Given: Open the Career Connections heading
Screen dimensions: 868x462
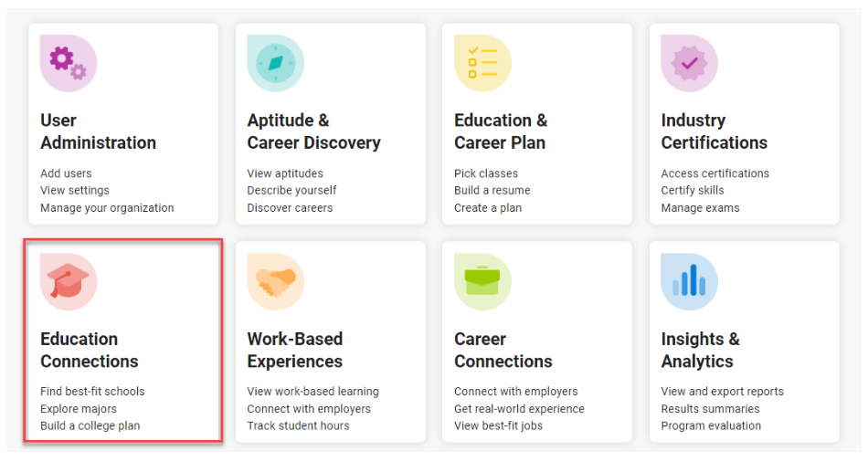Looking at the screenshot, I should click(x=503, y=350).
